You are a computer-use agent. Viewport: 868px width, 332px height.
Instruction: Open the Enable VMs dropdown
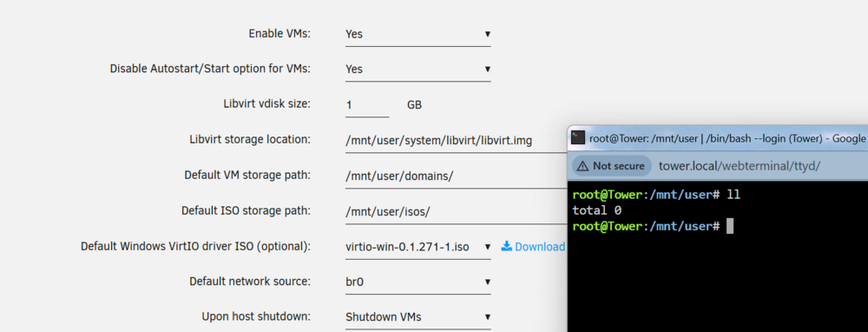pyautogui.click(x=418, y=35)
